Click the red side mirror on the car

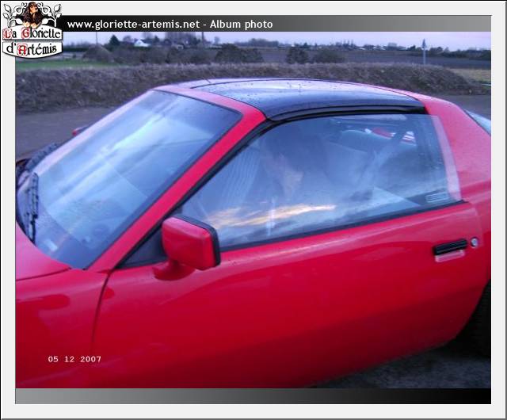(x=188, y=244)
